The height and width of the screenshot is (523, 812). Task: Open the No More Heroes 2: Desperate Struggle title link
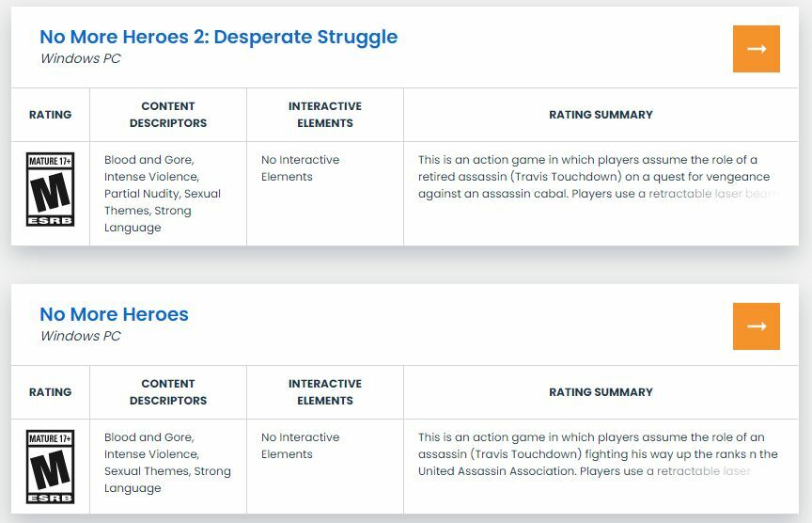tap(218, 37)
